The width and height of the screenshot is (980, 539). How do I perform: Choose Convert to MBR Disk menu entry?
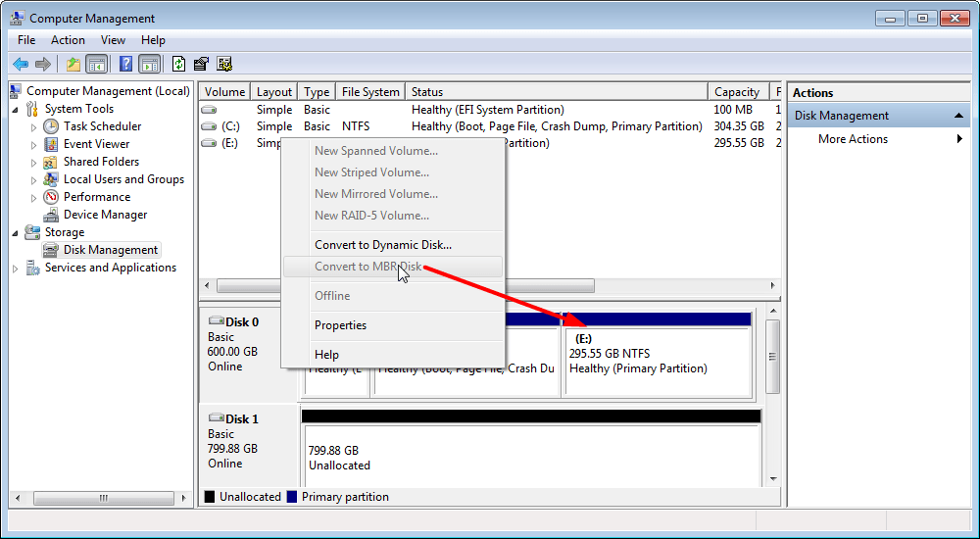pyautogui.click(x=393, y=267)
